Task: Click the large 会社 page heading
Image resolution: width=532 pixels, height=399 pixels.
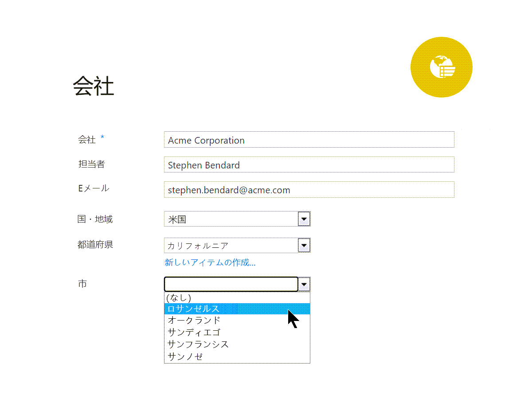Action: (x=94, y=86)
